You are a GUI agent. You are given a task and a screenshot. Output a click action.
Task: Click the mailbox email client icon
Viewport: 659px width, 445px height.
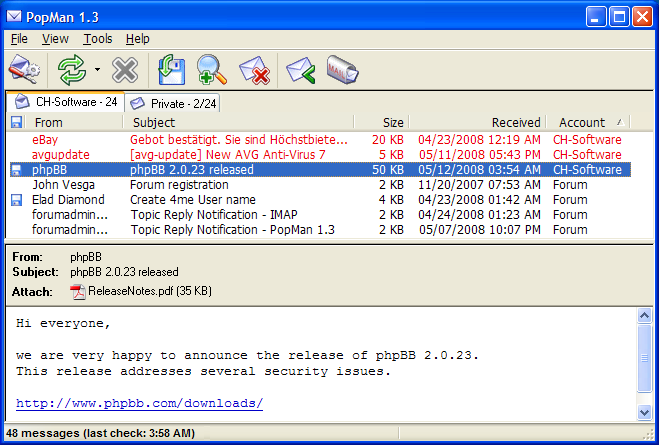(x=342, y=69)
